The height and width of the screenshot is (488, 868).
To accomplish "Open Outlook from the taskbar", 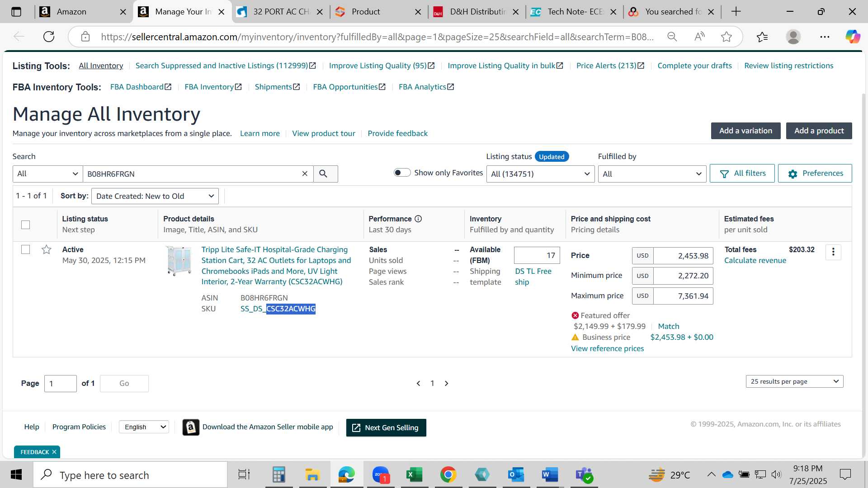I will coord(516,475).
